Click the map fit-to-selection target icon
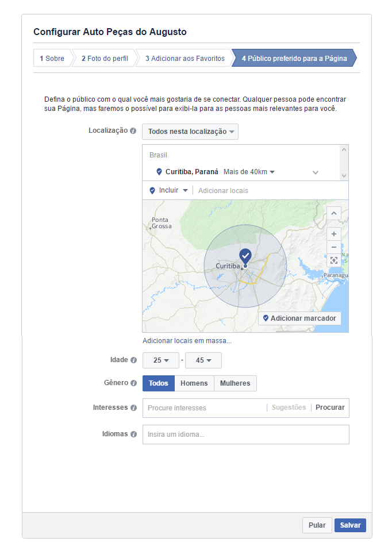 pyautogui.click(x=334, y=260)
